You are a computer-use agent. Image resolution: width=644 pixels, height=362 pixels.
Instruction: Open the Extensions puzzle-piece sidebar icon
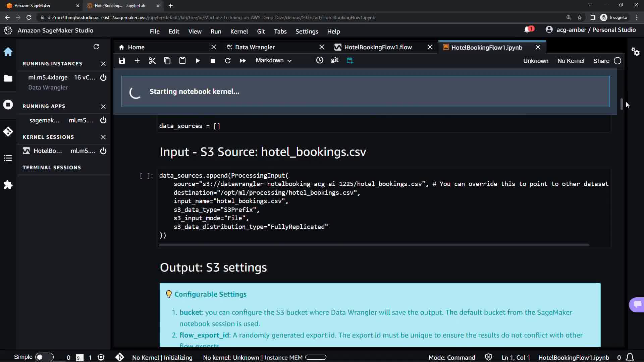pyautogui.click(x=8, y=185)
